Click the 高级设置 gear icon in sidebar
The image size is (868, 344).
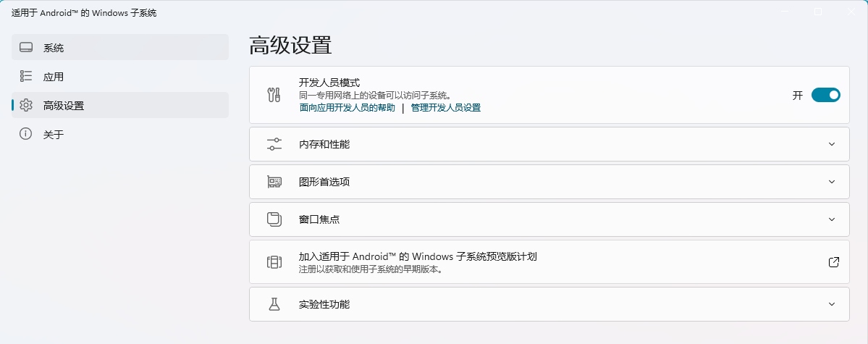pos(26,105)
